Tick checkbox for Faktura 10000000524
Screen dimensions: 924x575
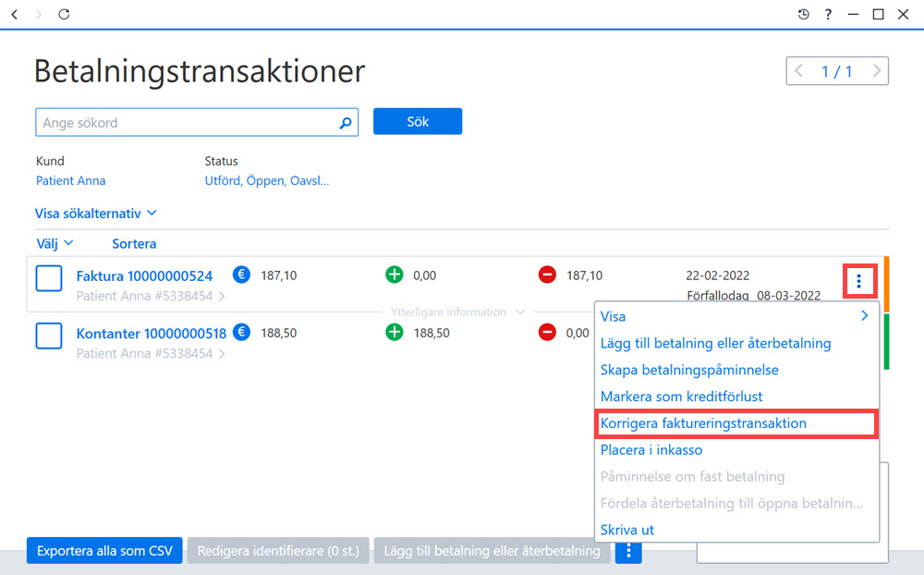[49, 277]
